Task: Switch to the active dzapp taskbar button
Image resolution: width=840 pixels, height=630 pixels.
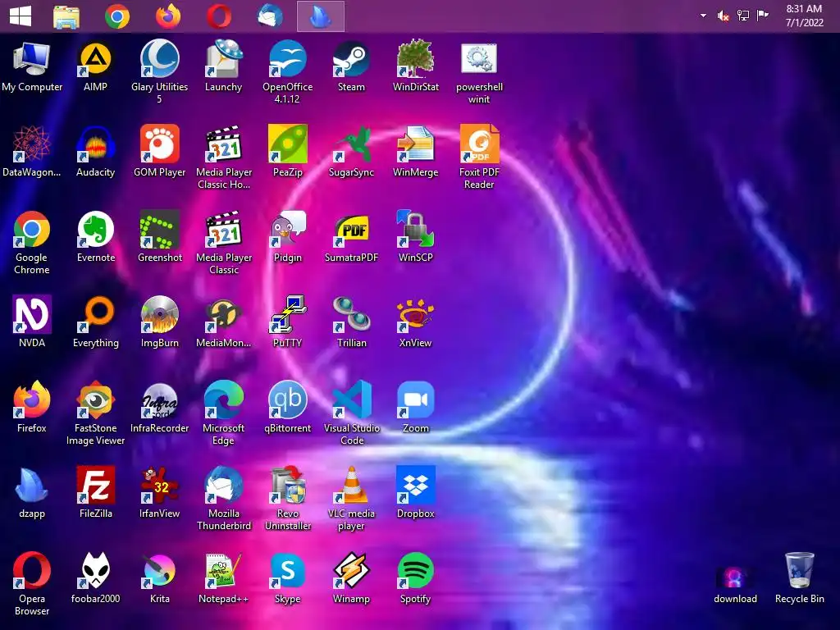Action: coord(321,16)
